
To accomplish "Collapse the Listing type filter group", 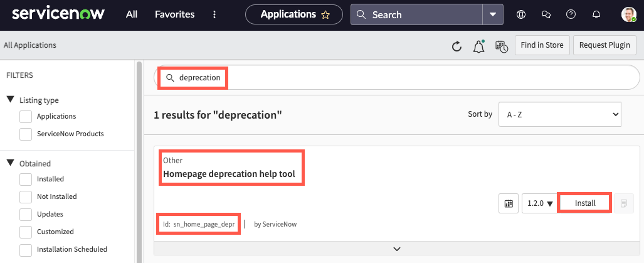I will (11, 100).
